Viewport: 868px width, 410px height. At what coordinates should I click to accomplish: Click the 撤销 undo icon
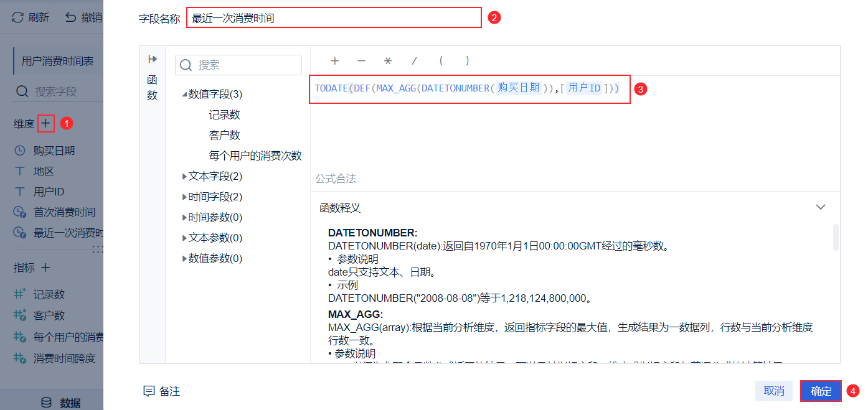(71, 17)
